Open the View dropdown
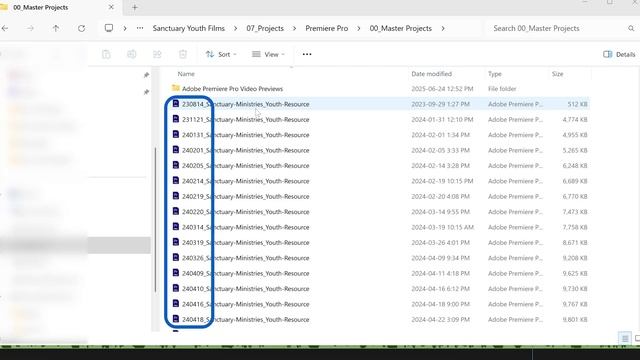Screen dimensions: 640x360 (x=268, y=54)
